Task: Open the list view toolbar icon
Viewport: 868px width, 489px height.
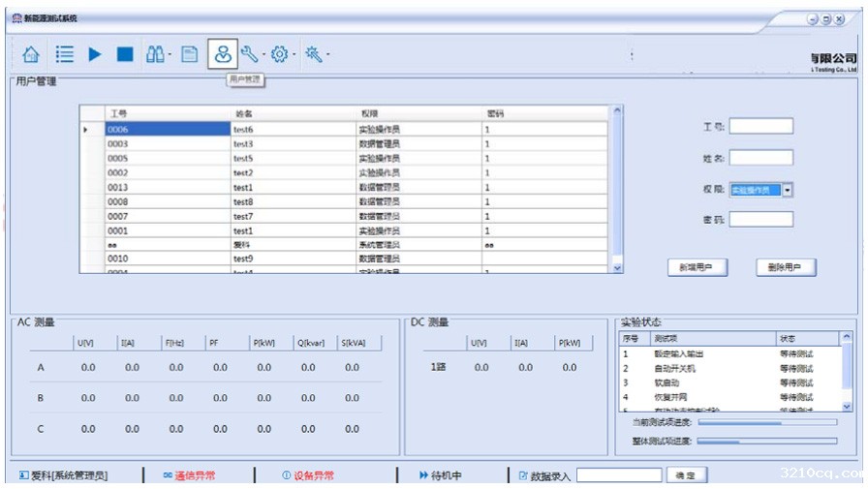Action: click(64, 54)
